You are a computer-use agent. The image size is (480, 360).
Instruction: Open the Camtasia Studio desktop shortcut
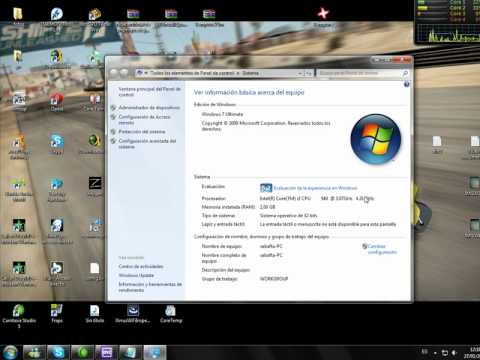tap(19, 316)
